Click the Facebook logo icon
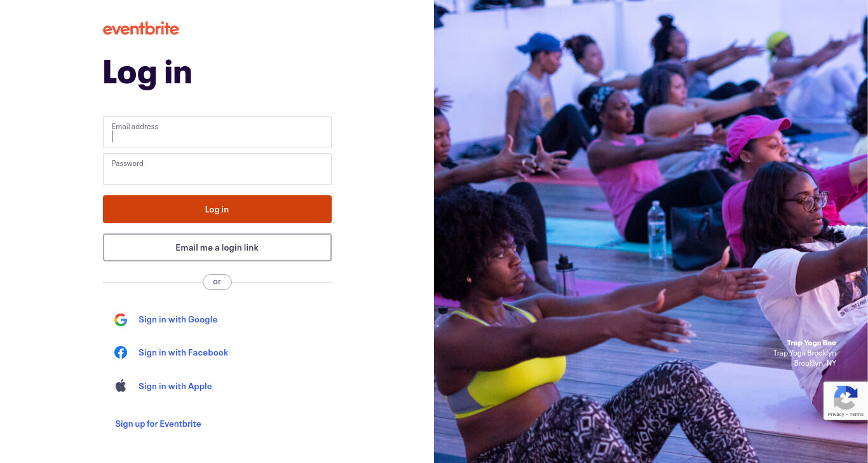The image size is (868, 463). 121,352
